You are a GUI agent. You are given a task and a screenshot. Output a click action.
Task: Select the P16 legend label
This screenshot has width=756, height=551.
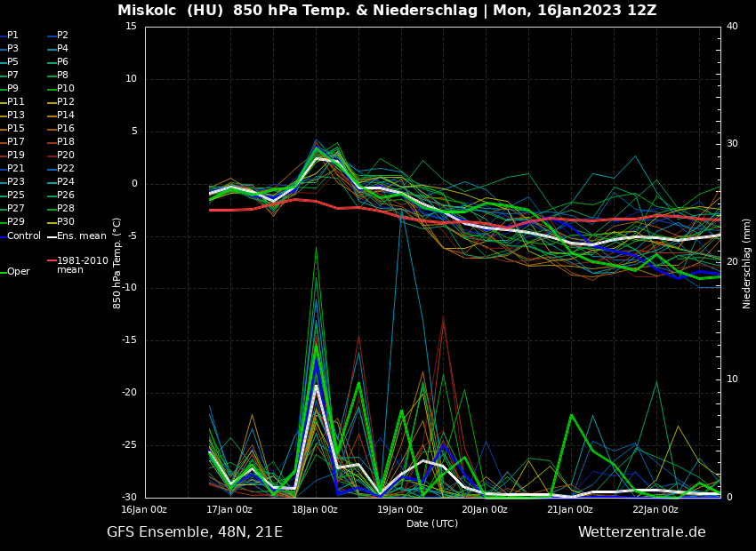click(x=65, y=129)
